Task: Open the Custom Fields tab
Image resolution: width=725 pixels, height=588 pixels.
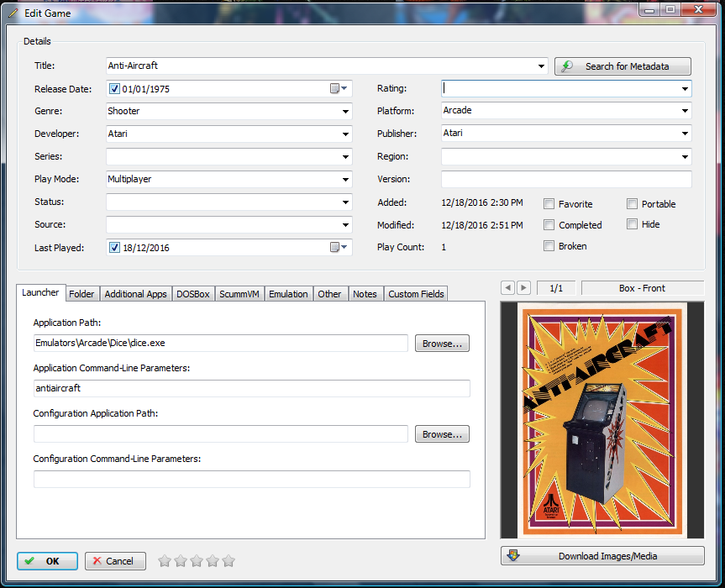Action: click(416, 294)
